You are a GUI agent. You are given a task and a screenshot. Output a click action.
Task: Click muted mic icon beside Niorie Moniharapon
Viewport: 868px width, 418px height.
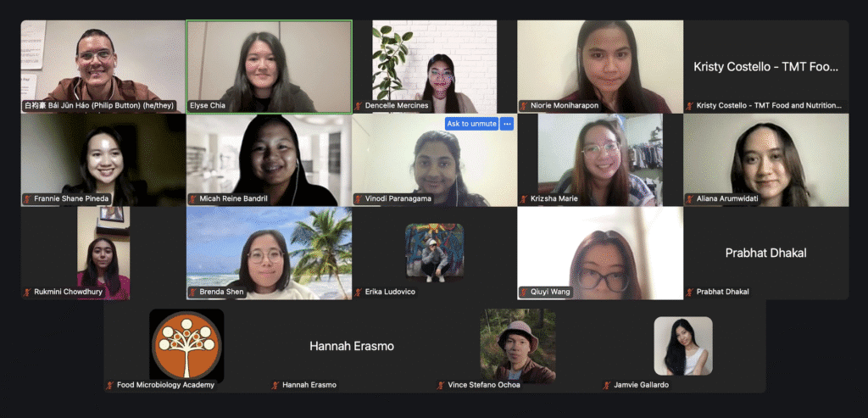(x=524, y=105)
